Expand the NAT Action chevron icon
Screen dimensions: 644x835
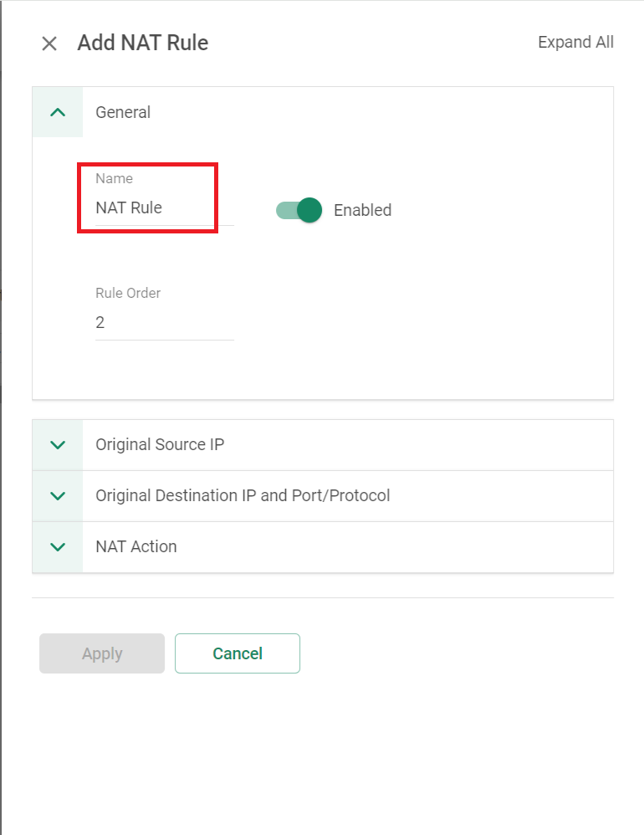(x=58, y=547)
